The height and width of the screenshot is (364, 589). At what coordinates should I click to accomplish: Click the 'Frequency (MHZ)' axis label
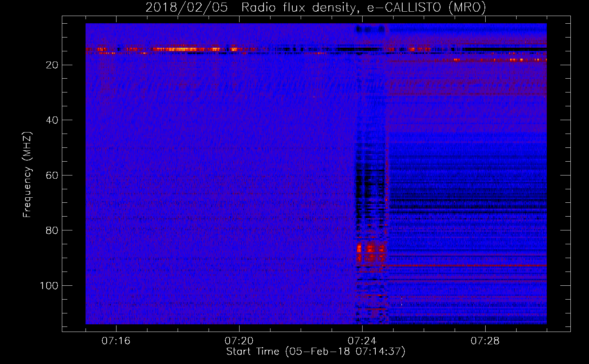click(27, 175)
